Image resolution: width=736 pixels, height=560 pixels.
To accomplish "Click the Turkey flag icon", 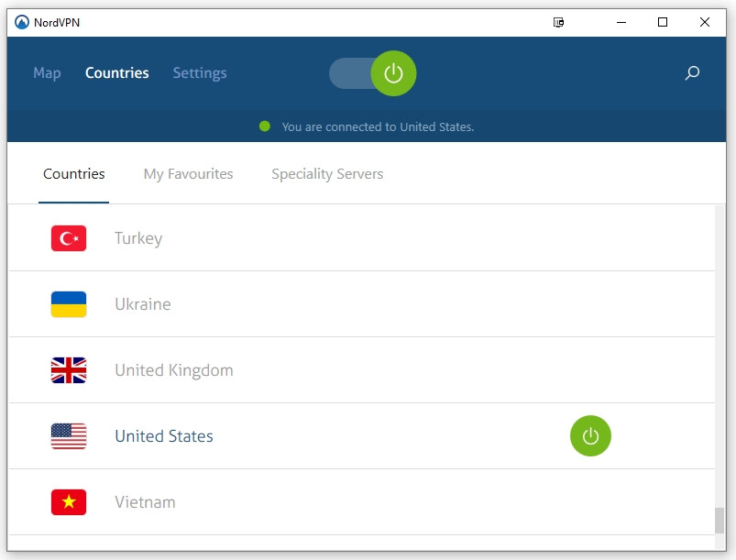I will (69, 238).
